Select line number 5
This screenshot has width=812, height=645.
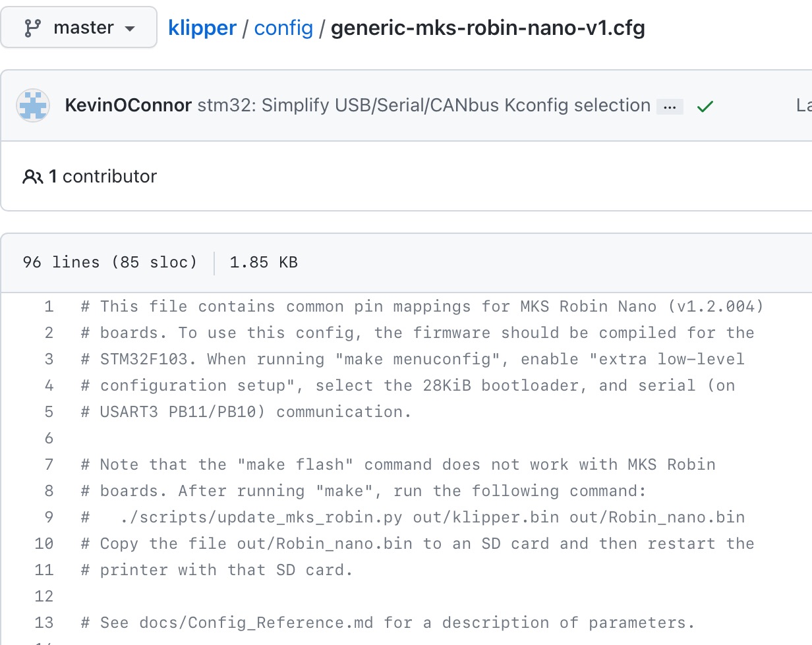[x=49, y=412]
